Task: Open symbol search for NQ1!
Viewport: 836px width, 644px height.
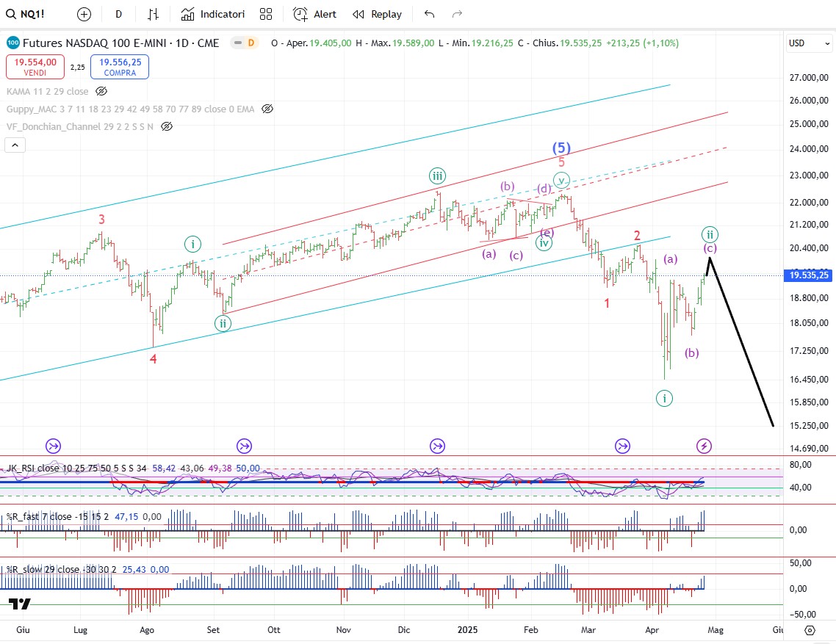Action: point(26,15)
